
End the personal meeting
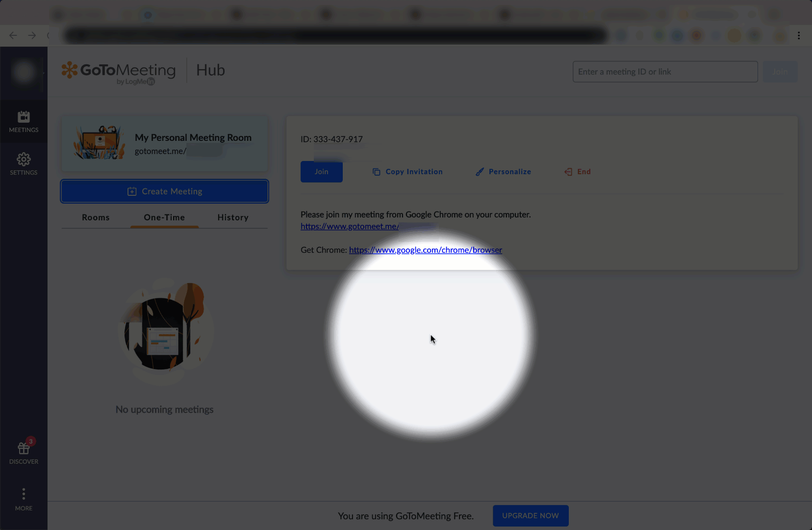578,172
